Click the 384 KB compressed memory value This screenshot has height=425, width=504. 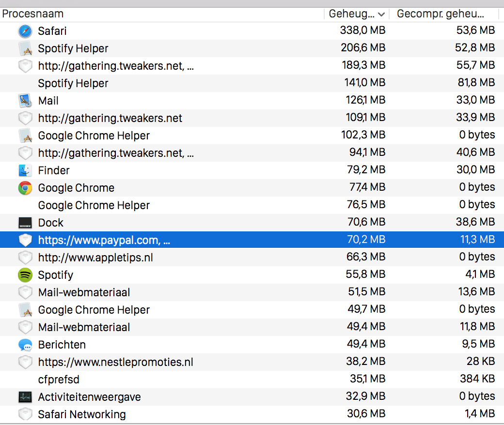tap(477, 379)
